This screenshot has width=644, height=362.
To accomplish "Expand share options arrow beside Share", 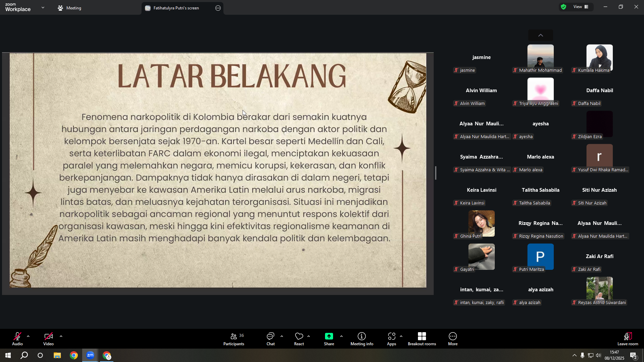I will click(x=341, y=336).
